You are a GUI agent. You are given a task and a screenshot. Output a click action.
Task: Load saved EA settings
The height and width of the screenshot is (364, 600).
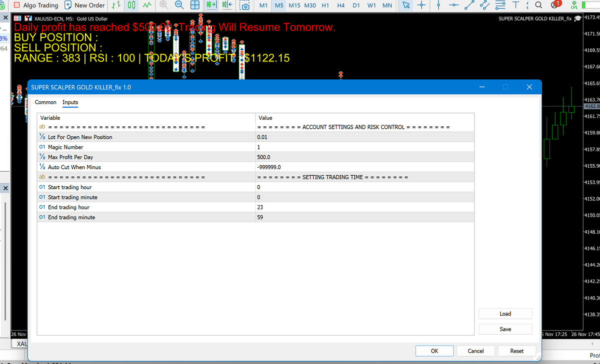click(x=505, y=313)
